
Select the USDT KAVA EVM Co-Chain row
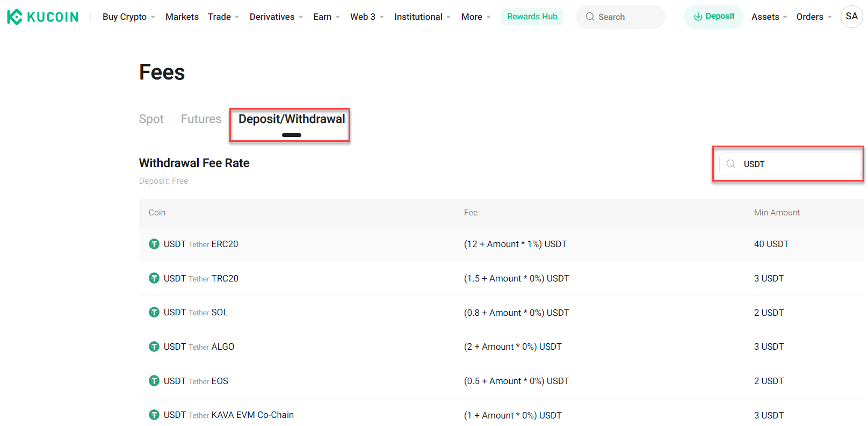click(x=502, y=413)
